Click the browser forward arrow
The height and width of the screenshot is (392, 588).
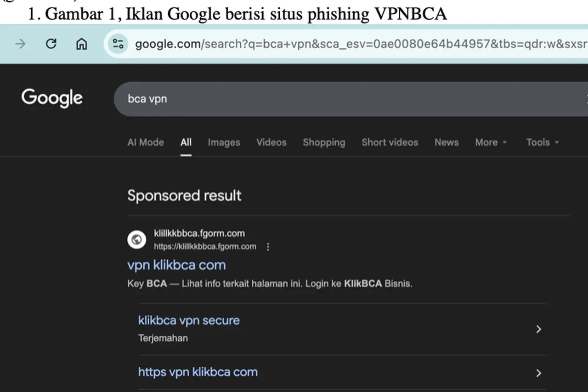(21, 44)
